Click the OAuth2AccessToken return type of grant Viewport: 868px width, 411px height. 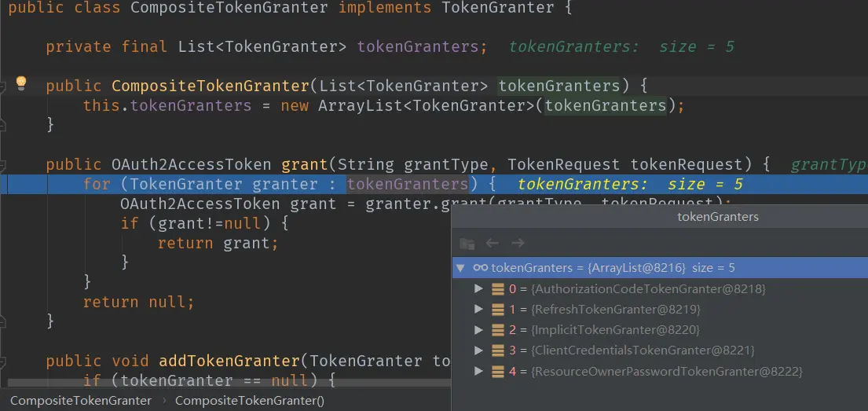pos(192,164)
